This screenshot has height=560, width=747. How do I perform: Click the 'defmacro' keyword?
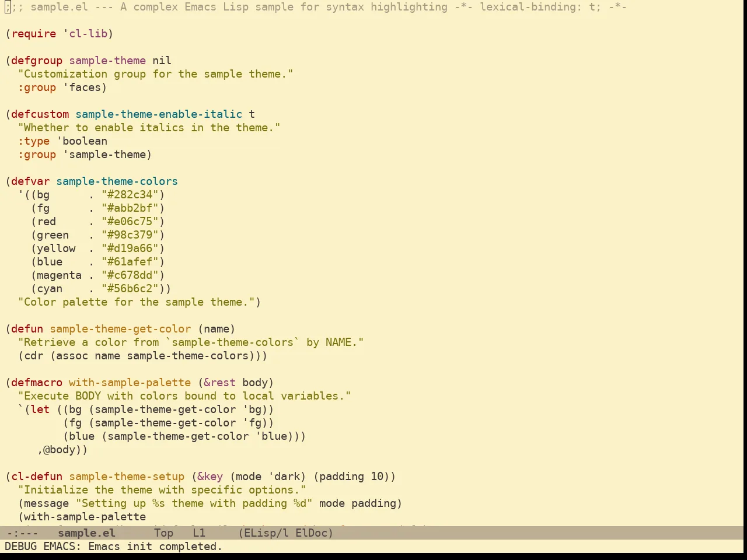tap(37, 383)
